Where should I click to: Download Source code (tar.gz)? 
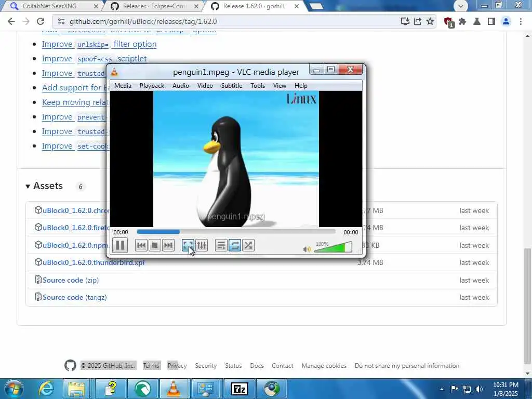click(x=75, y=297)
